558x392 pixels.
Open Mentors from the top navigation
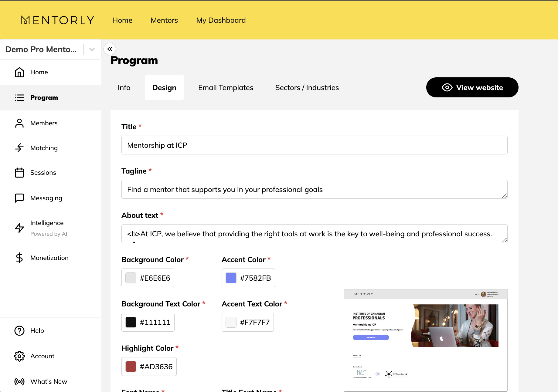coord(164,20)
